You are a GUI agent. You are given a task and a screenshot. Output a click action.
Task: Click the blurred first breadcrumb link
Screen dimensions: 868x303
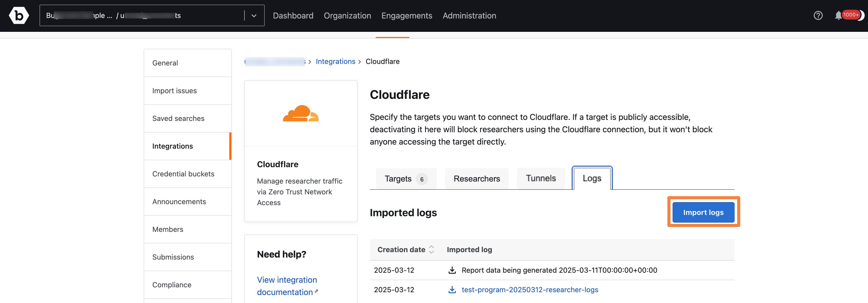275,61
